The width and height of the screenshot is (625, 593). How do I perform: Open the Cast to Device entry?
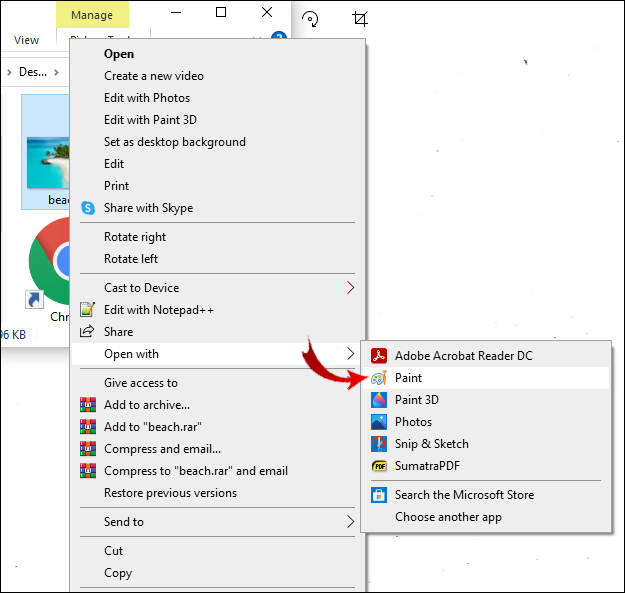(217, 288)
